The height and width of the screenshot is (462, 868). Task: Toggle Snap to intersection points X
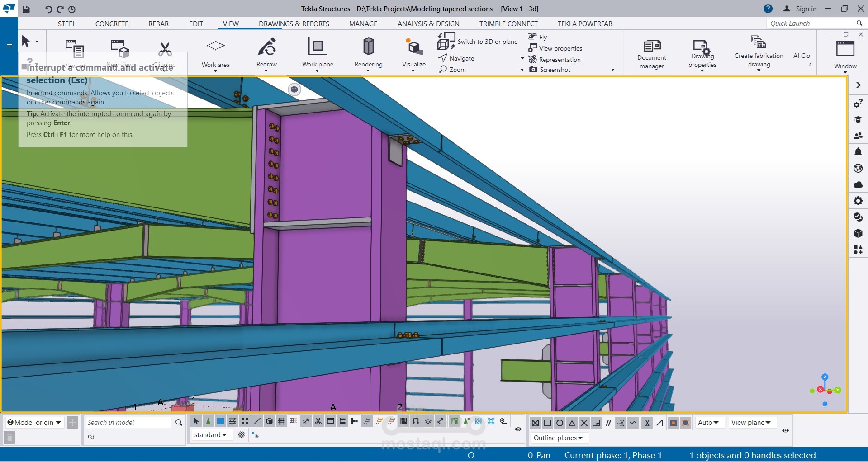[584, 423]
